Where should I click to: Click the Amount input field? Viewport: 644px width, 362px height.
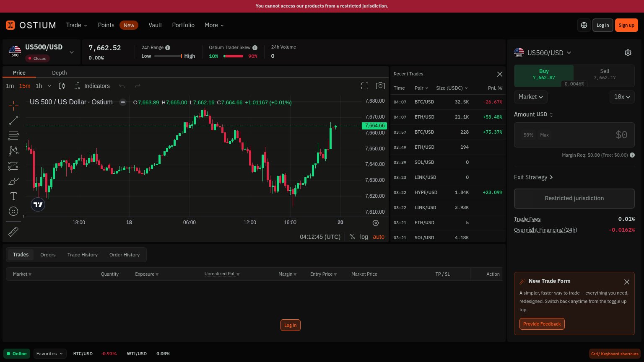[x=574, y=135]
